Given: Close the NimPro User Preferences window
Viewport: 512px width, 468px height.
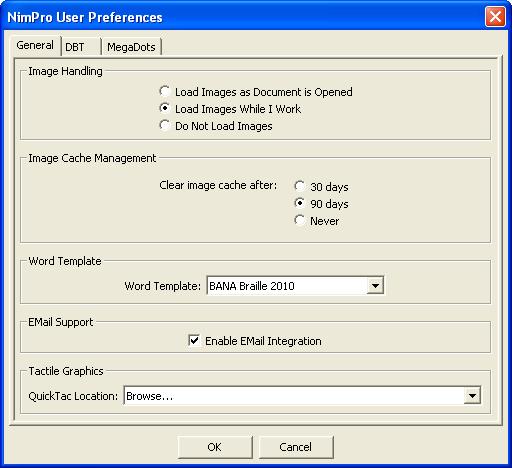Looking at the screenshot, I should (495, 16).
